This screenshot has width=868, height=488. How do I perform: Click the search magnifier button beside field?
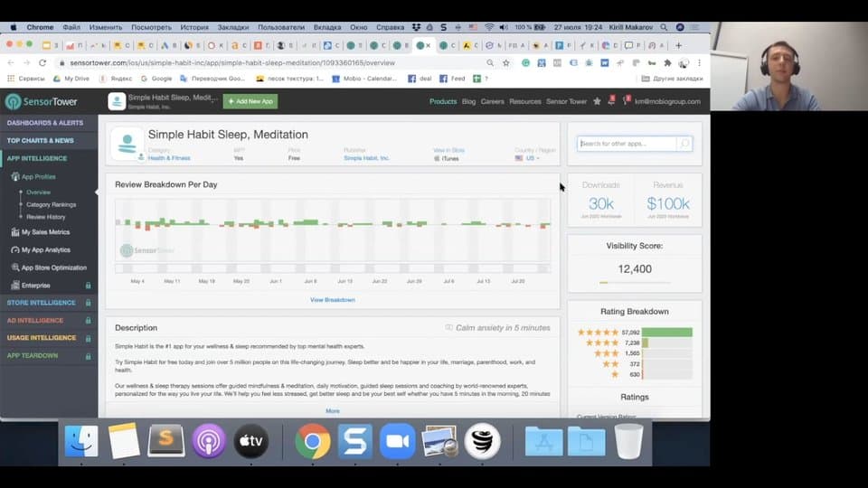pyautogui.click(x=684, y=144)
